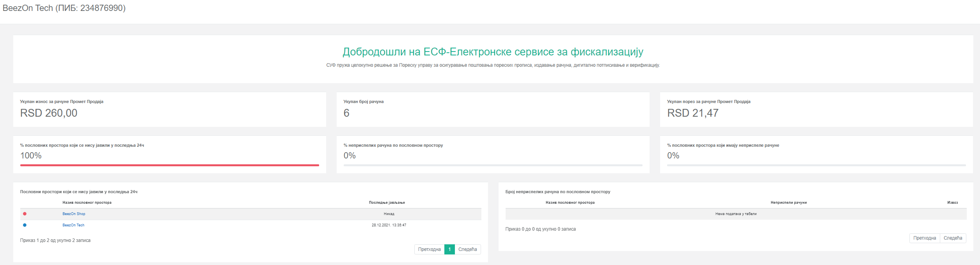980x265 pixels.
Task: Select the tax amount 'RSD 21,47'
Action: [692, 113]
